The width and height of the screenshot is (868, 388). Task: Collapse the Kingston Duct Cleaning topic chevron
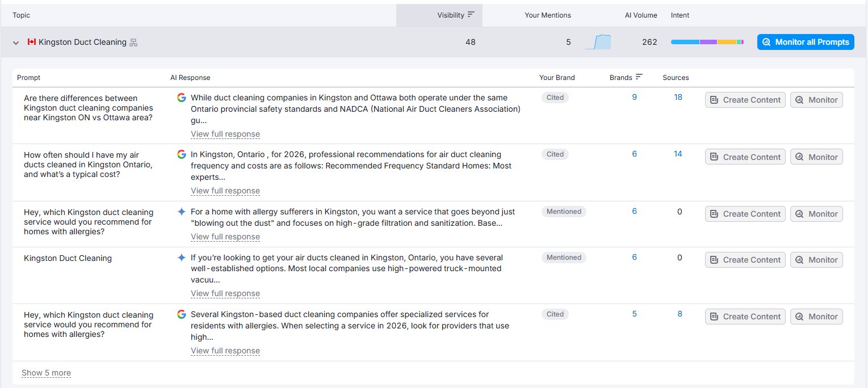(x=16, y=43)
